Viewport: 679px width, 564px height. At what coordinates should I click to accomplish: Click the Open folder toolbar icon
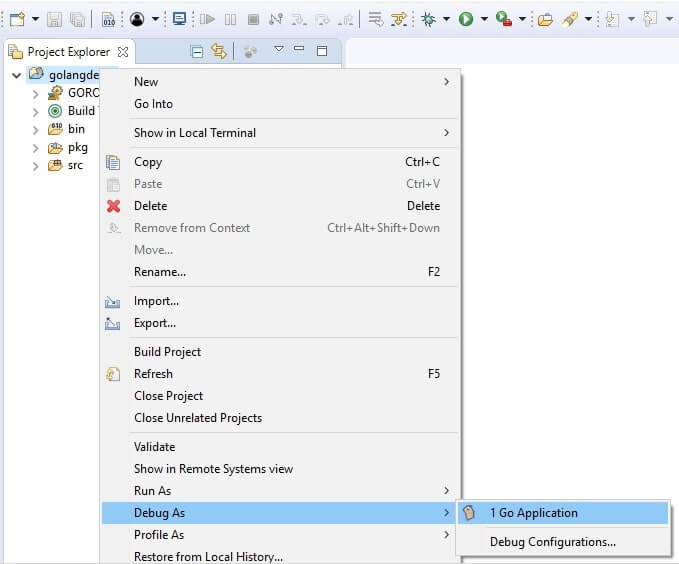point(545,19)
